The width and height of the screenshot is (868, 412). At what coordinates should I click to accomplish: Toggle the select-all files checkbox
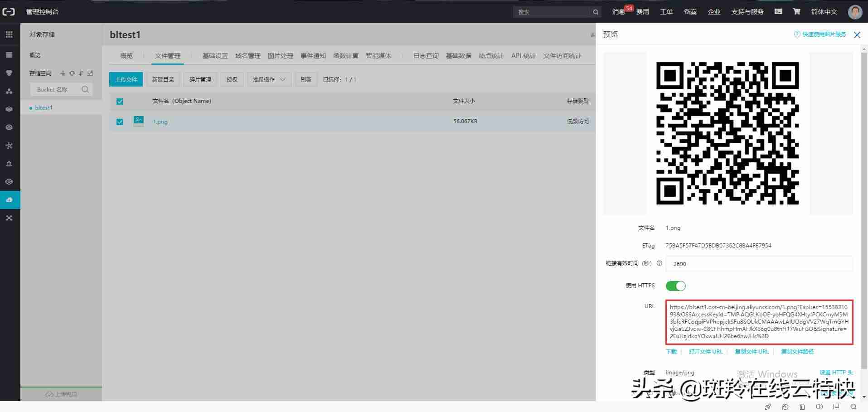coord(120,102)
